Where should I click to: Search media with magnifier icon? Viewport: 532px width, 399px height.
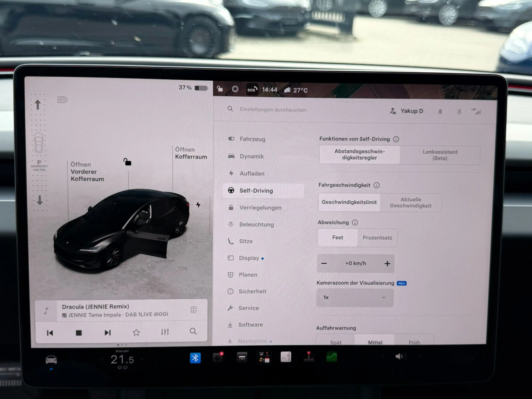[193, 331]
